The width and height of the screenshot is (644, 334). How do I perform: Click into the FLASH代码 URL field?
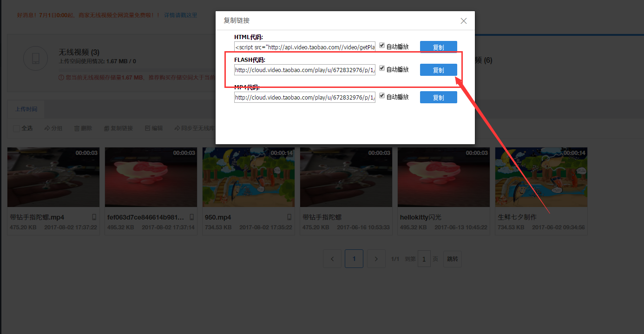pos(304,70)
